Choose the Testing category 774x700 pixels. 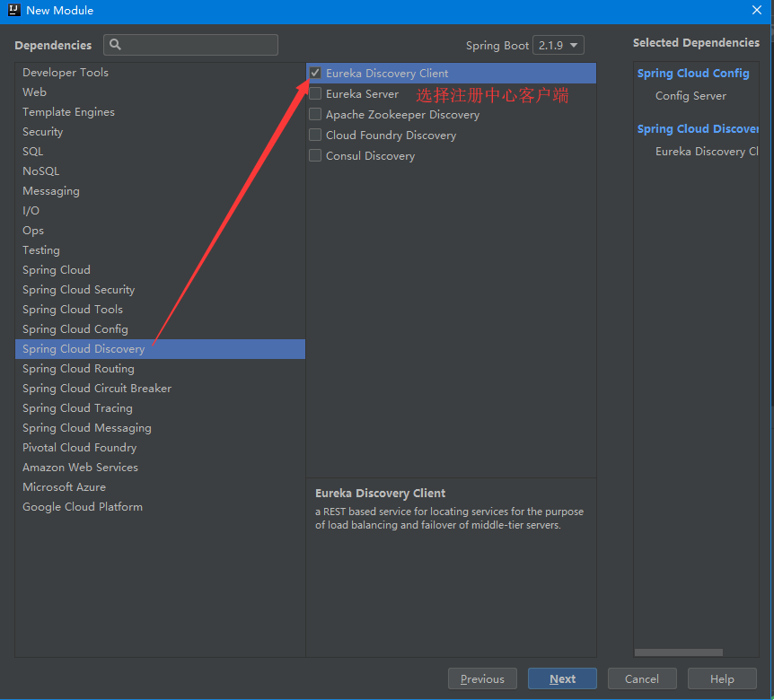coord(160,250)
